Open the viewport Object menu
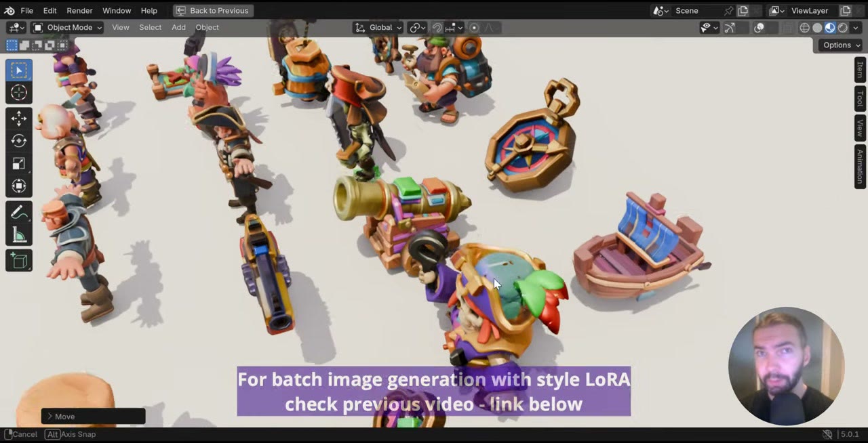This screenshot has height=443, width=868. [207, 28]
